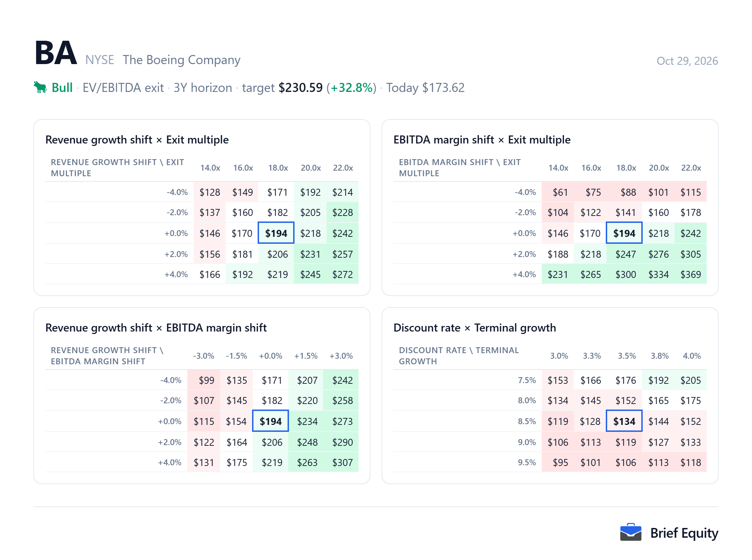Click Revenue growth shift × Exit multiple title
The image size is (752, 560).
coord(137,140)
